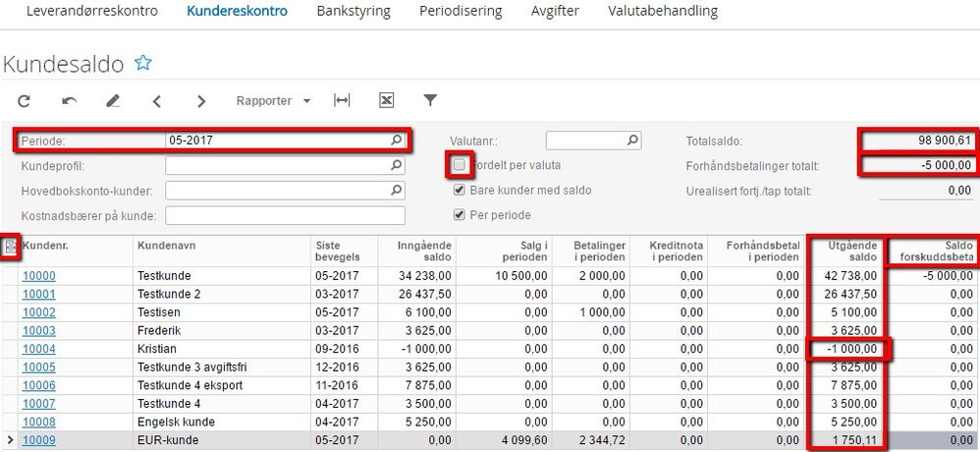The width and height of the screenshot is (980, 452).
Task: Open the Kundereskontro tab
Action: coord(237,11)
